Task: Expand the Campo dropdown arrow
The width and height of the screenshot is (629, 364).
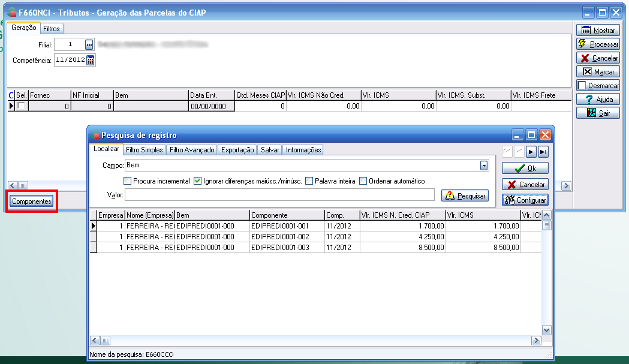Action: coord(484,166)
